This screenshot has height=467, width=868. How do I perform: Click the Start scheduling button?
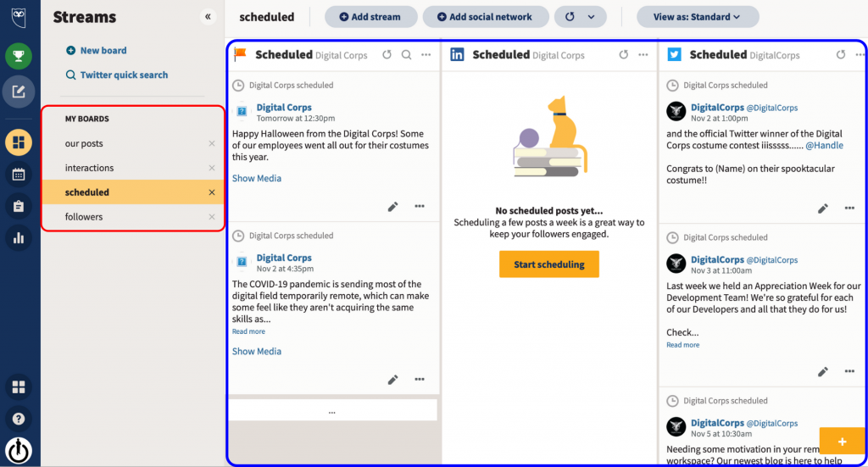(548, 264)
